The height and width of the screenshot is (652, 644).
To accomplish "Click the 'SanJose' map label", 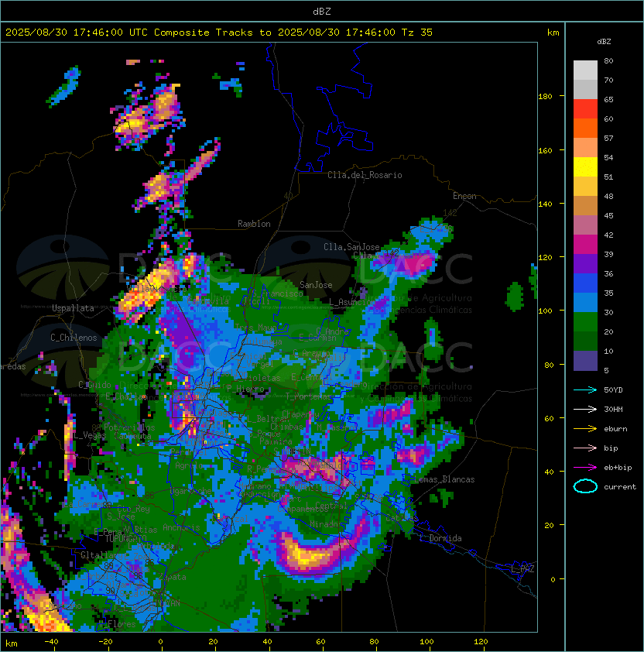I will 316,285.
